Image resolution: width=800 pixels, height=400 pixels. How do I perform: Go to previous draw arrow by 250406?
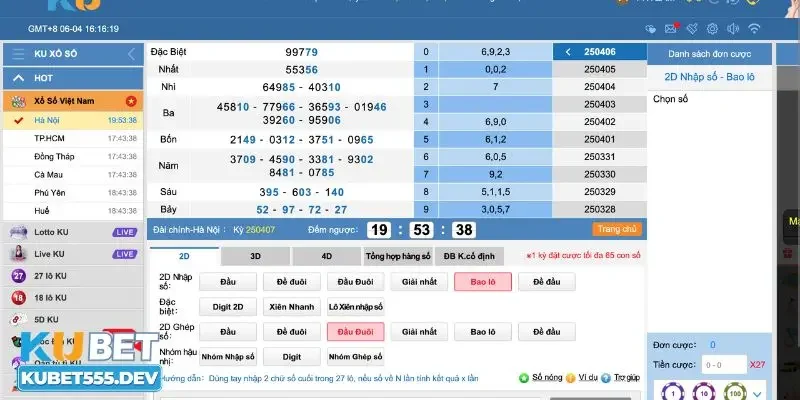568,52
